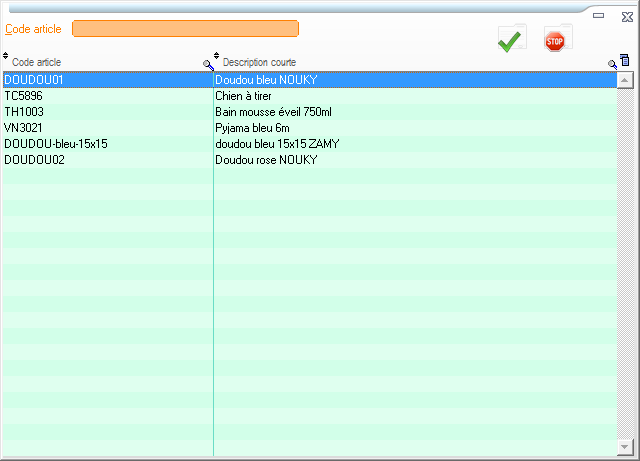Image resolution: width=640 pixels, height=461 pixels.
Task: Minimize the article selection window
Action: (598, 16)
